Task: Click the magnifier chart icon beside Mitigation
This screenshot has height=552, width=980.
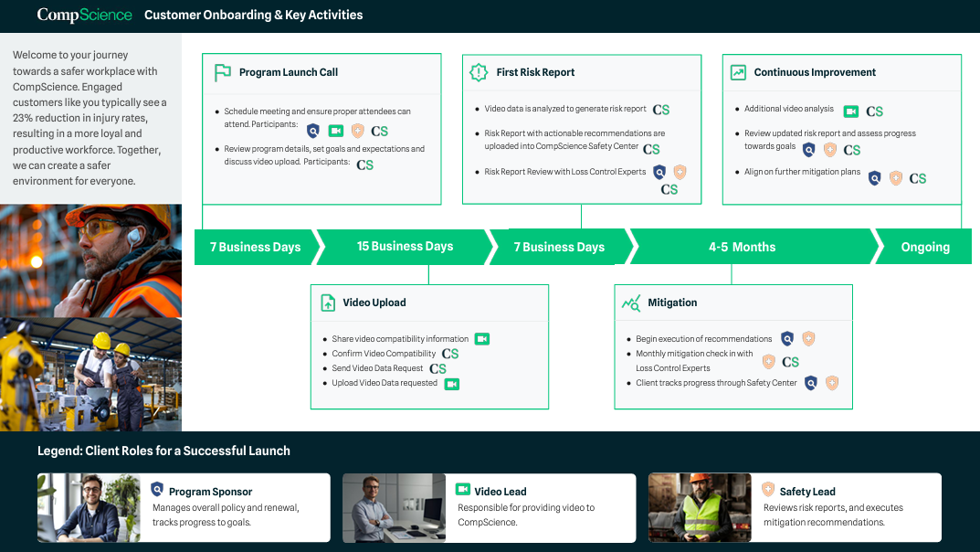Action: [631, 303]
